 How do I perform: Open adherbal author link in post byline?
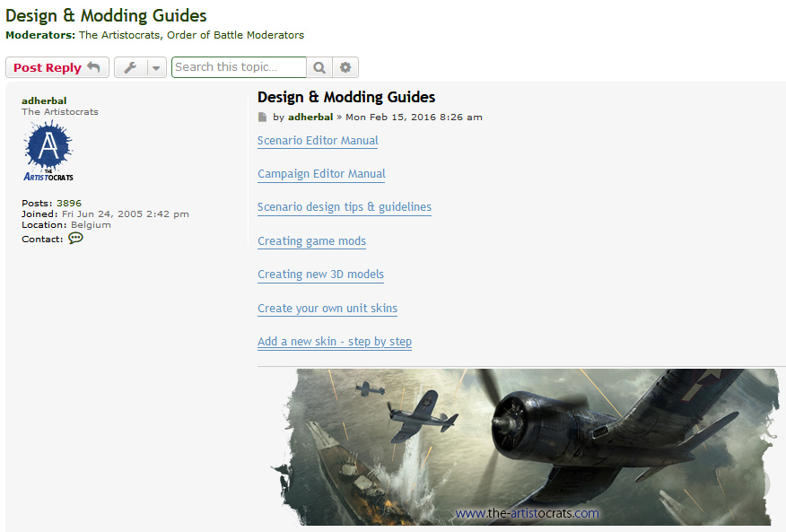(310, 117)
